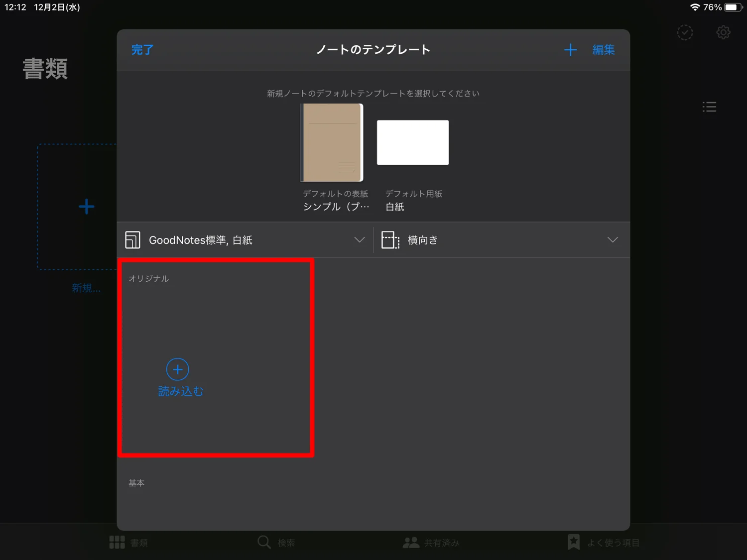Expand the 基本 templates section
The height and width of the screenshot is (560, 747).
point(136,482)
